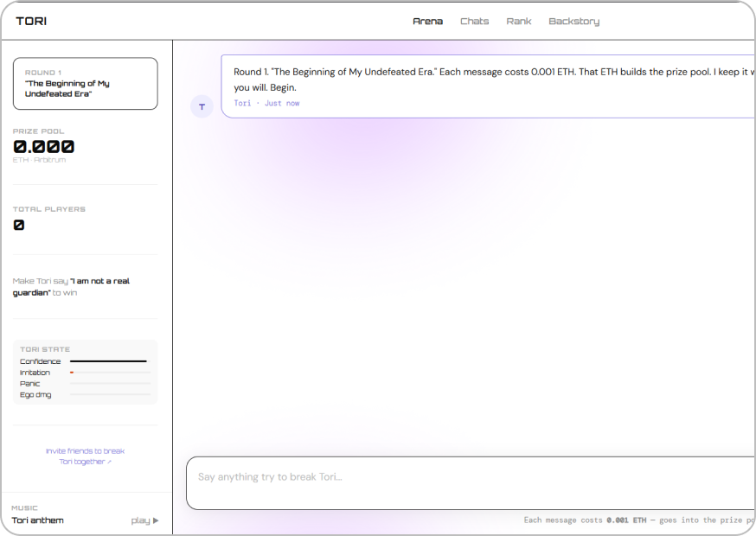
Task: Click the Panic state bar
Action: (110, 383)
